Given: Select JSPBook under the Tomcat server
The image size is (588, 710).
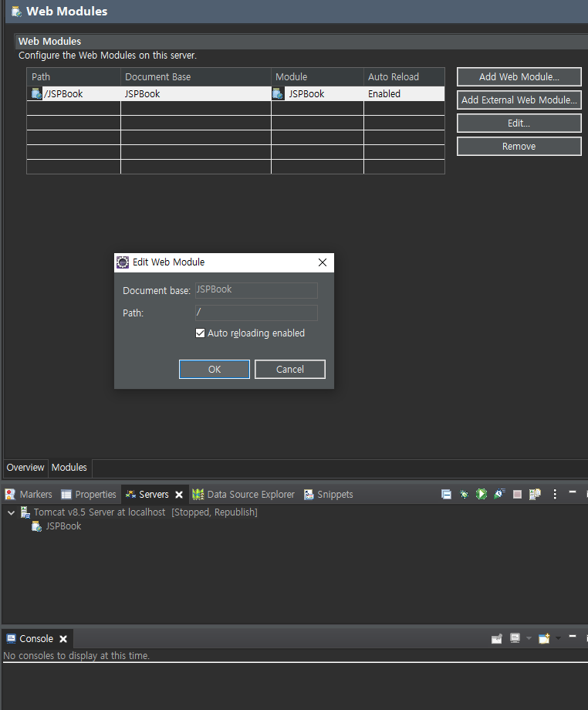Looking at the screenshot, I should click(63, 526).
